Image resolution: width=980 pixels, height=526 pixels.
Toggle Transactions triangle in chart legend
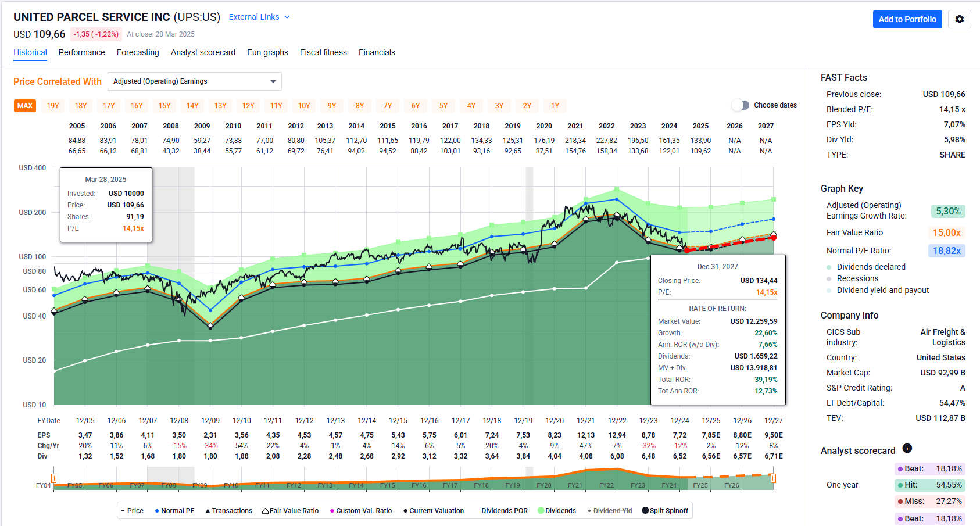[228, 511]
